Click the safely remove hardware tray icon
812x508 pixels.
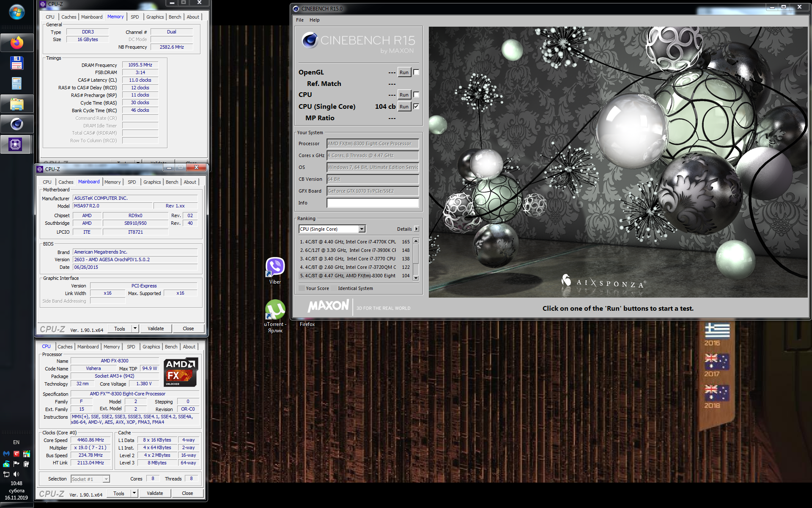[x=27, y=464]
